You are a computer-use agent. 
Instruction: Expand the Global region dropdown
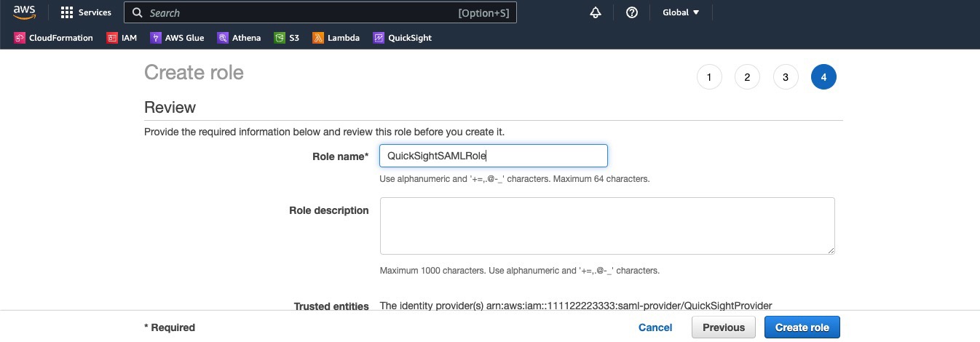click(x=681, y=12)
